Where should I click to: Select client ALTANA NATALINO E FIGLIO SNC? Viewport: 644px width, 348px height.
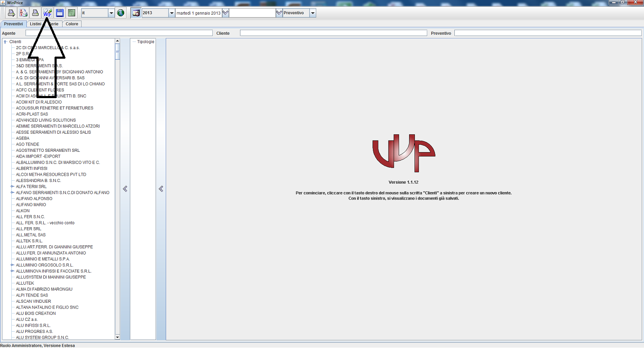47,307
